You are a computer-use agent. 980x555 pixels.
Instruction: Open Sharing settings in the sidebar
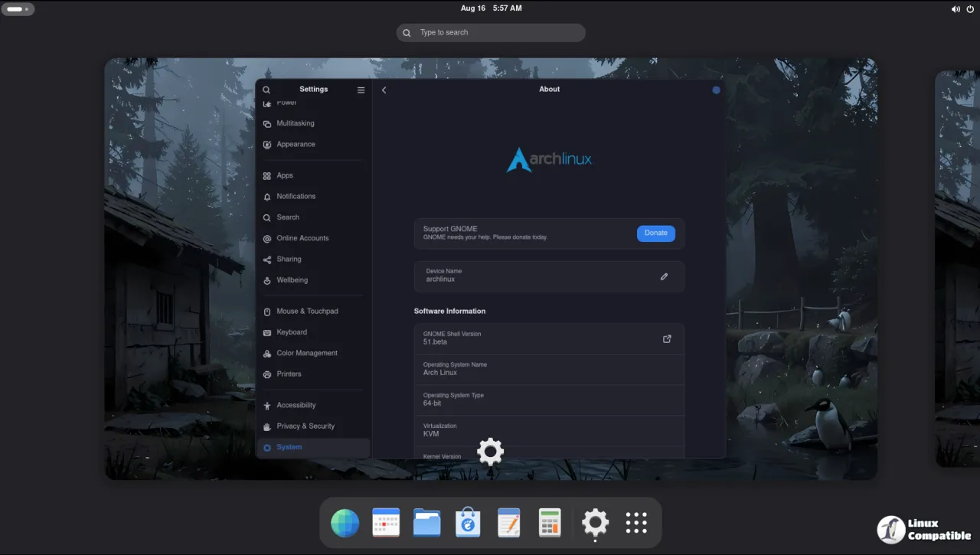point(312,260)
